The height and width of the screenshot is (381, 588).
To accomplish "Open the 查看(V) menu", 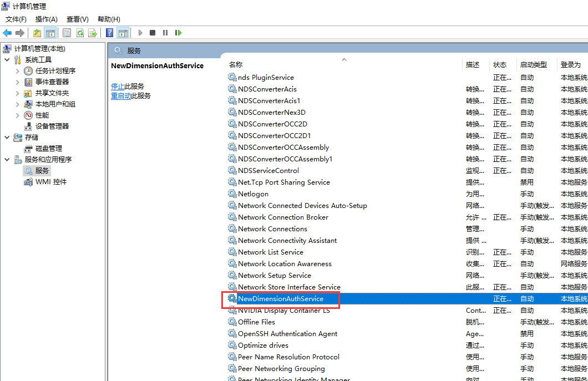I will 77,19.
